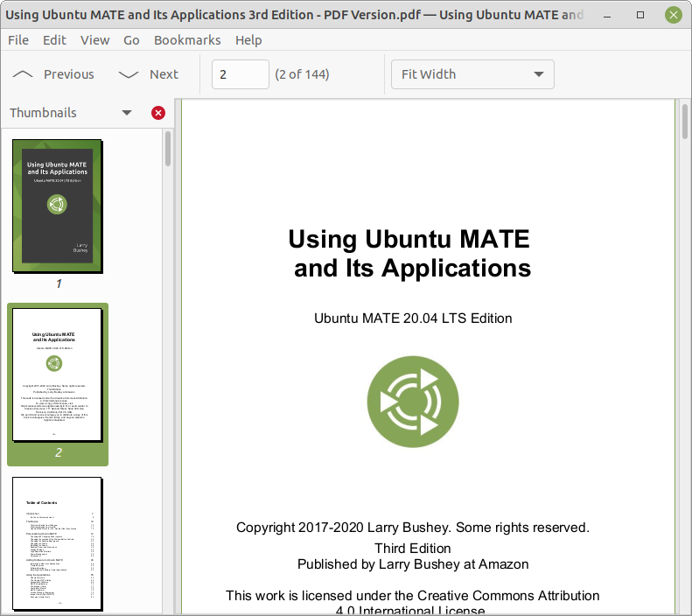692x616 pixels.
Task: Open the Thumbnails sidebar mode dropdown arrow
Action: tap(127, 113)
